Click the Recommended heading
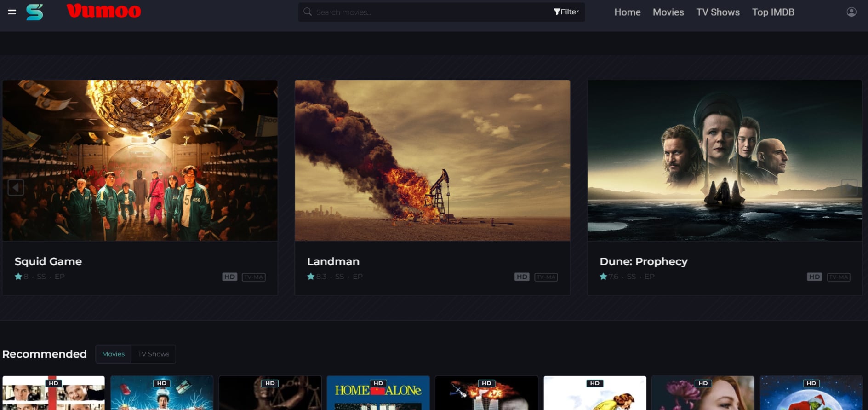868x410 pixels. (45, 354)
